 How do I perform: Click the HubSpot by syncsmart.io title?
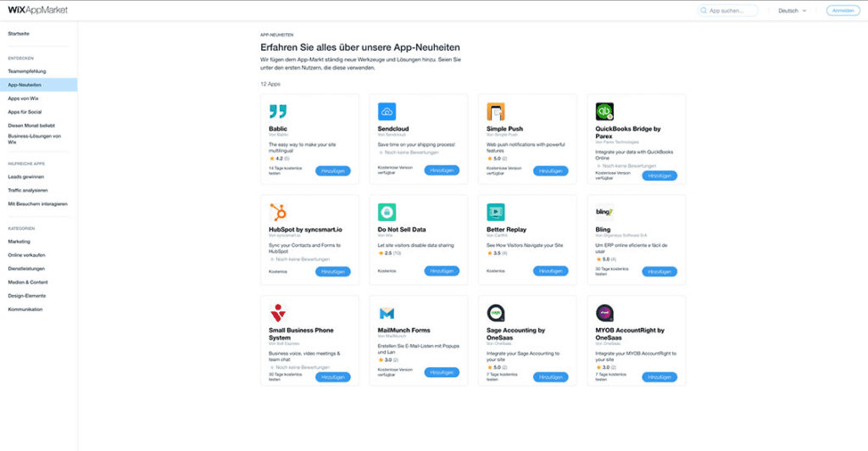coord(305,230)
